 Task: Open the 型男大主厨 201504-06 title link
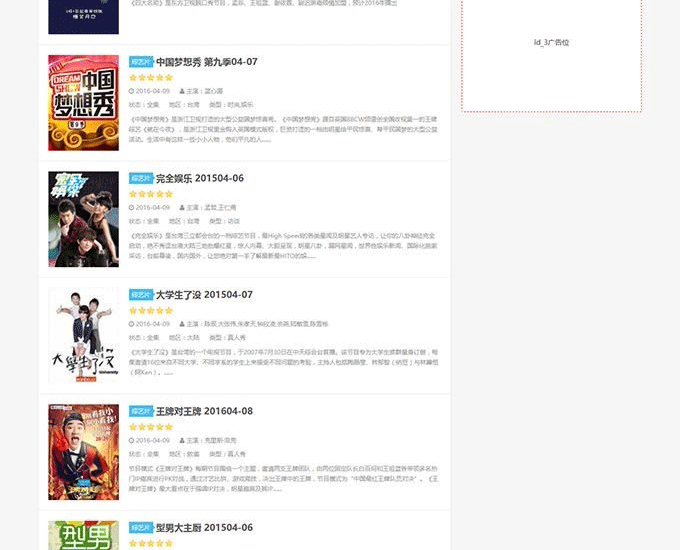(204, 528)
